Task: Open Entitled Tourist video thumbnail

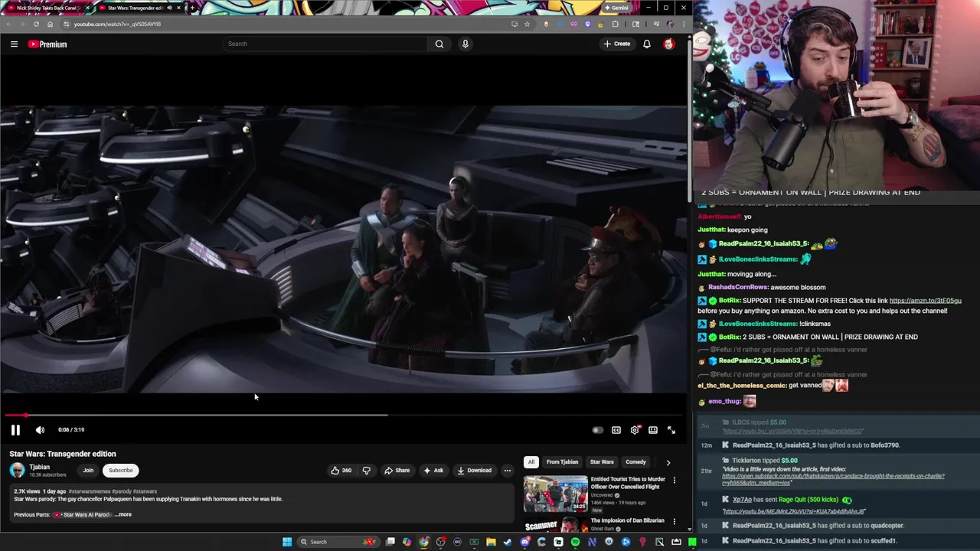Action: pyautogui.click(x=555, y=494)
